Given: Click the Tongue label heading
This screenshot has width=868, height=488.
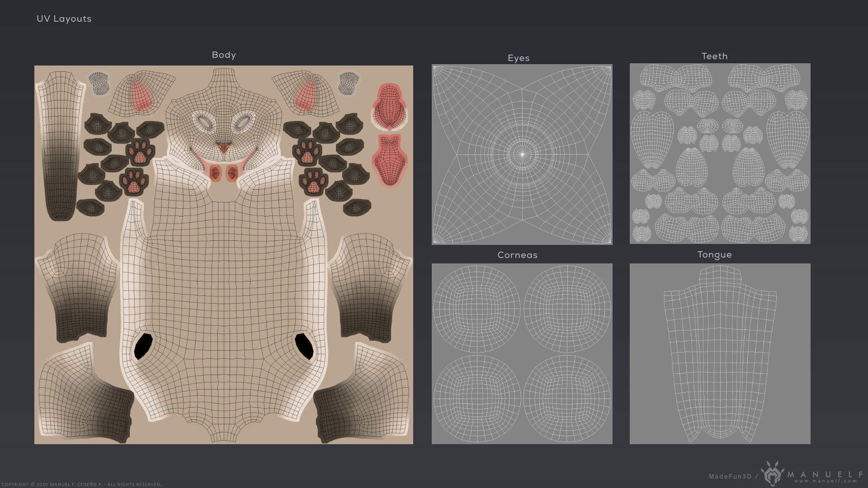Looking at the screenshot, I should click(x=714, y=254).
